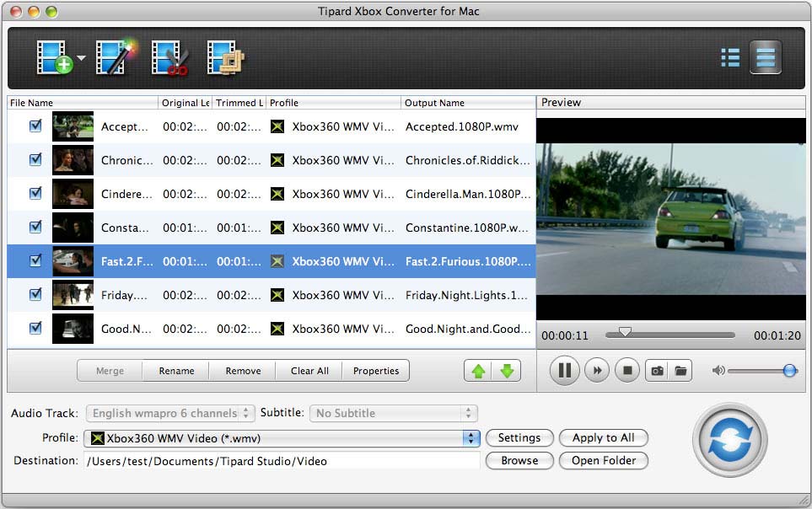Click the Apply to All button
The image size is (812, 509).
tap(603, 437)
